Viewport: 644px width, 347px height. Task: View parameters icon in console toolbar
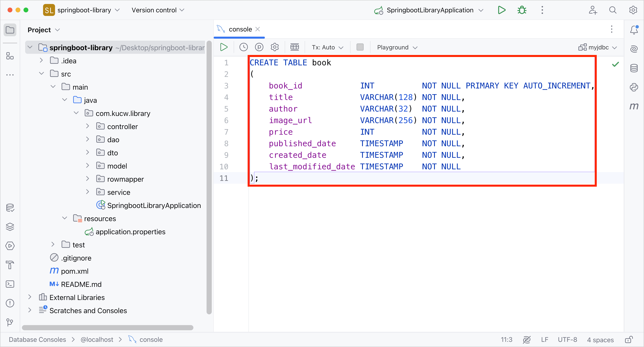point(259,47)
